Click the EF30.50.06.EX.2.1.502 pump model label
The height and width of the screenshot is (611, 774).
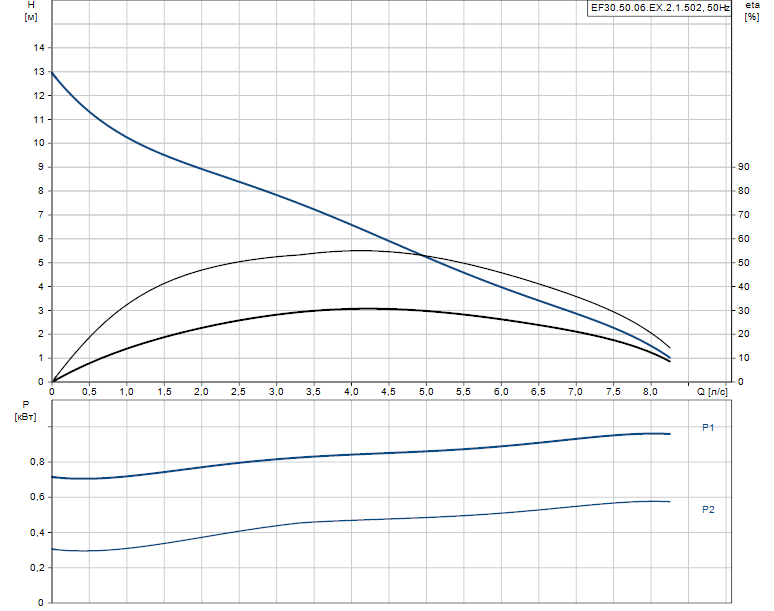click(658, 8)
